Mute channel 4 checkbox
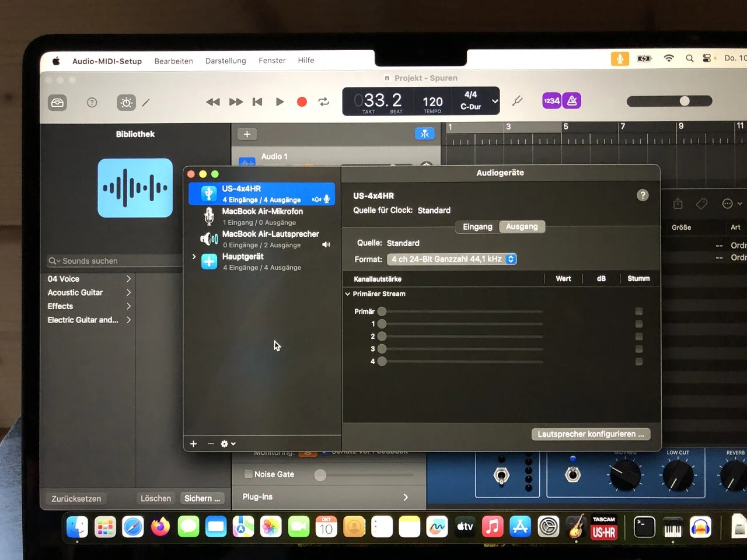747x560 pixels. (x=639, y=362)
